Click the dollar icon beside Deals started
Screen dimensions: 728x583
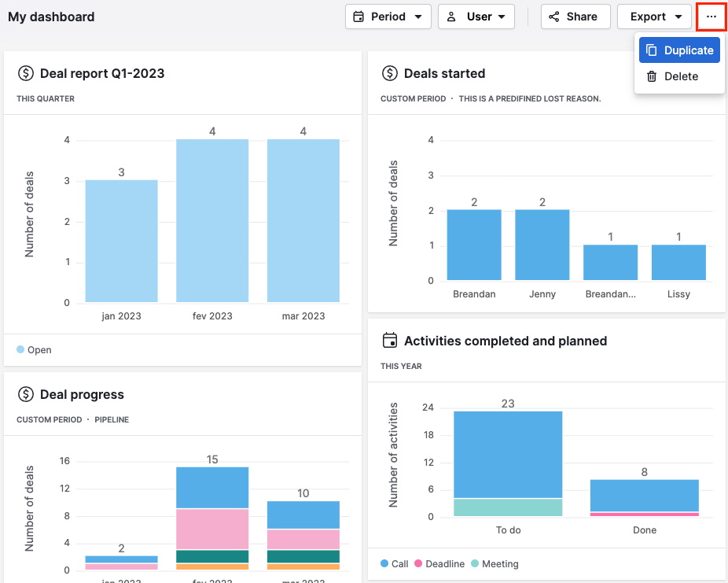(x=391, y=73)
